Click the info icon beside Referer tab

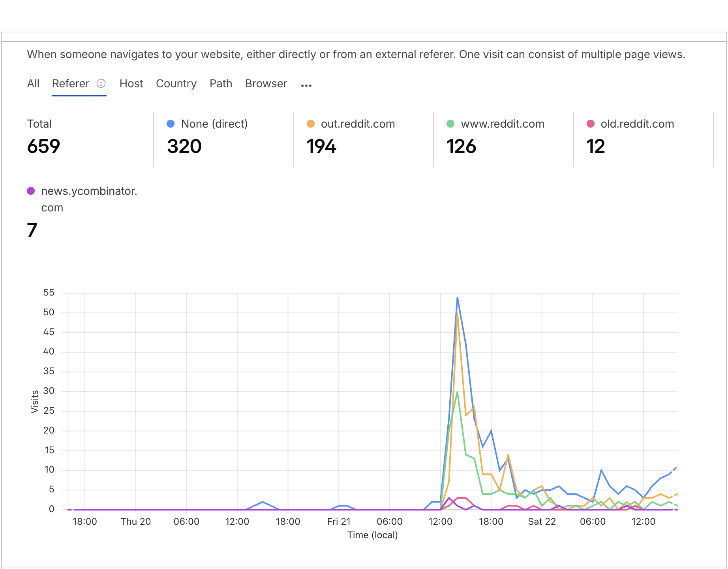tap(101, 83)
